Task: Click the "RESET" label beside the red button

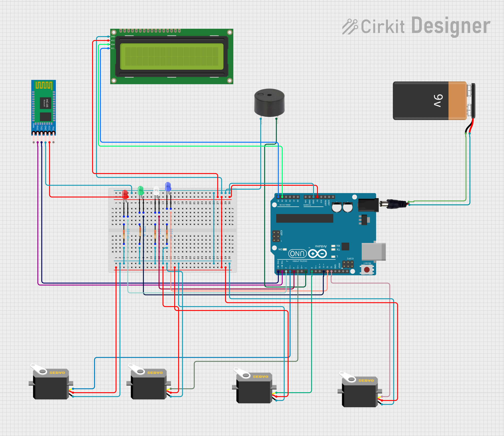Action: tap(367, 263)
